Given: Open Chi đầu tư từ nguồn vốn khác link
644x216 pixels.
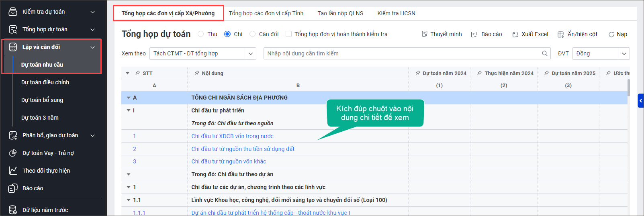Looking at the screenshot, I should pos(229,161).
